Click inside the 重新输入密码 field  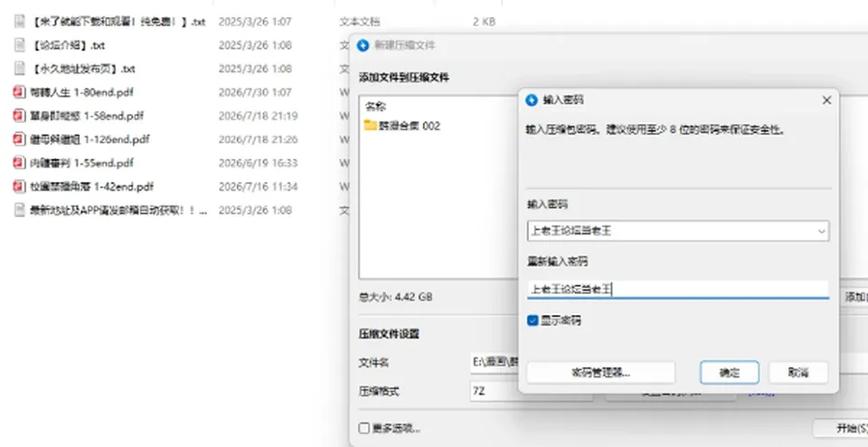point(678,290)
